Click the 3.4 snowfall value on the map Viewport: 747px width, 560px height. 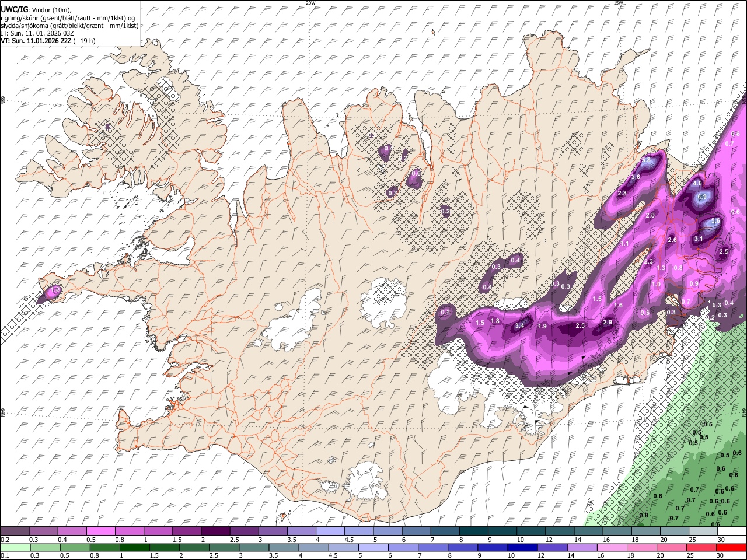519,325
